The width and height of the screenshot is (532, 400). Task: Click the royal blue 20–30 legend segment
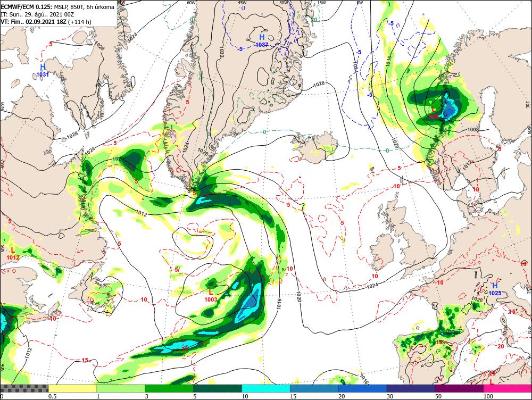[362, 388]
